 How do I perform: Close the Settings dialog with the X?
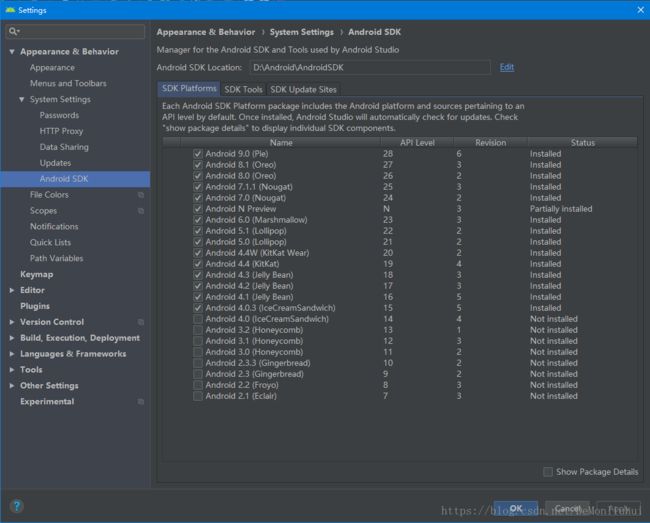tap(640, 10)
